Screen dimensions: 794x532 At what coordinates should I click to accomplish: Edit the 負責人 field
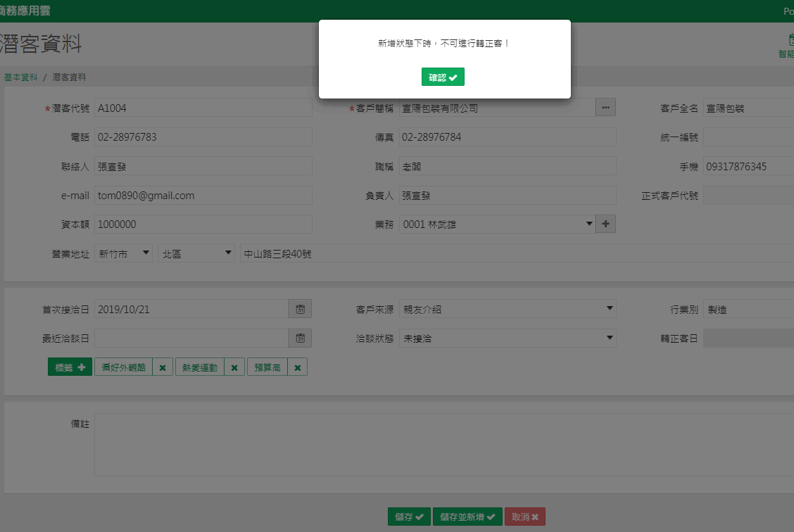click(508, 195)
